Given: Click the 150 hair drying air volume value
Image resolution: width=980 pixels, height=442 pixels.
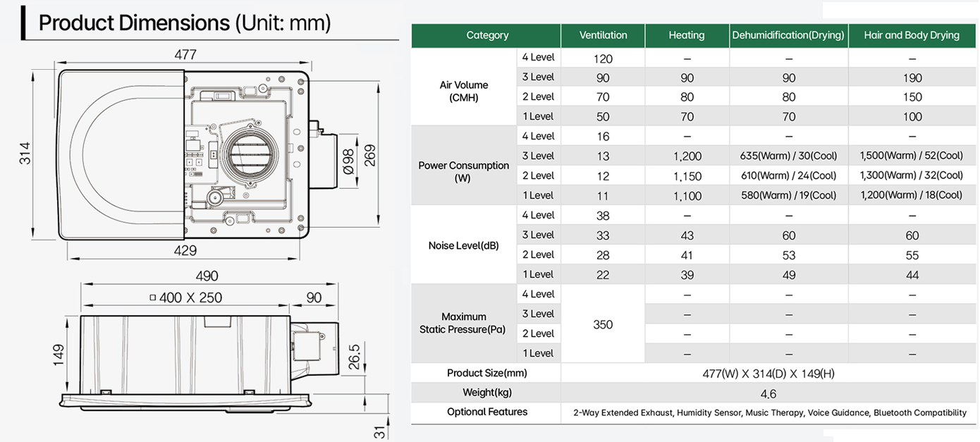Looking at the screenshot, I should point(912,97).
